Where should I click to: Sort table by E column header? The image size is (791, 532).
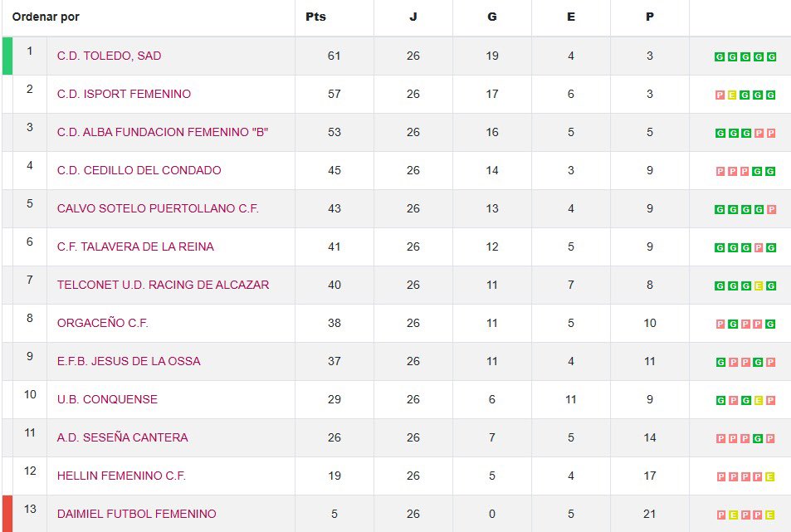570,17
